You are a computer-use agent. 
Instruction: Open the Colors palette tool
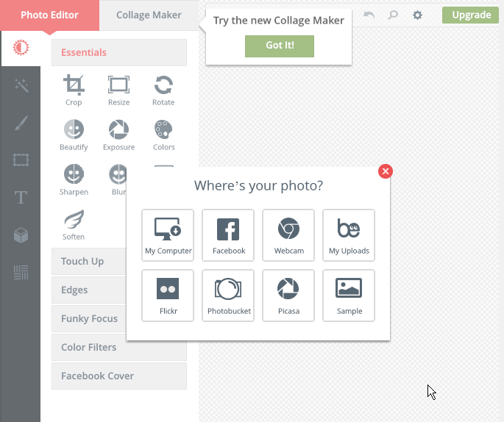click(163, 135)
